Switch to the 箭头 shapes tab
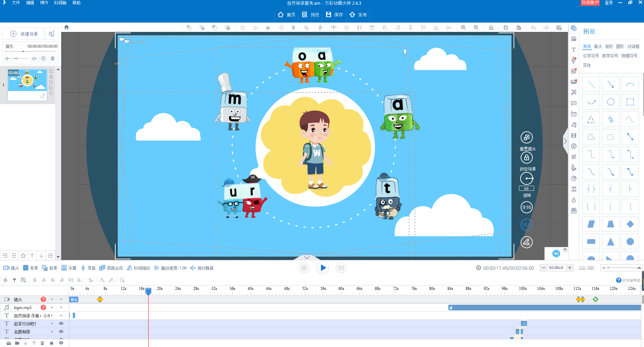This screenshot has width=644, height=347. pyautogui.click(x=598, y=47)
